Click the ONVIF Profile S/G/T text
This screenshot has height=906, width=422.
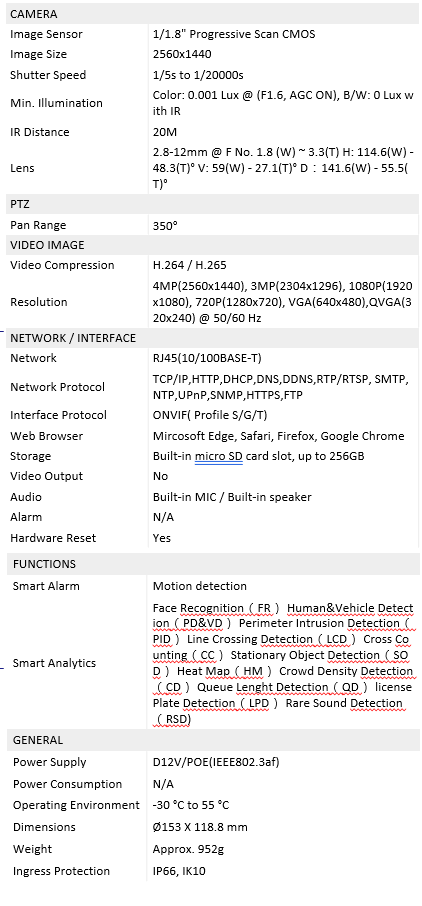pos(210,415)
